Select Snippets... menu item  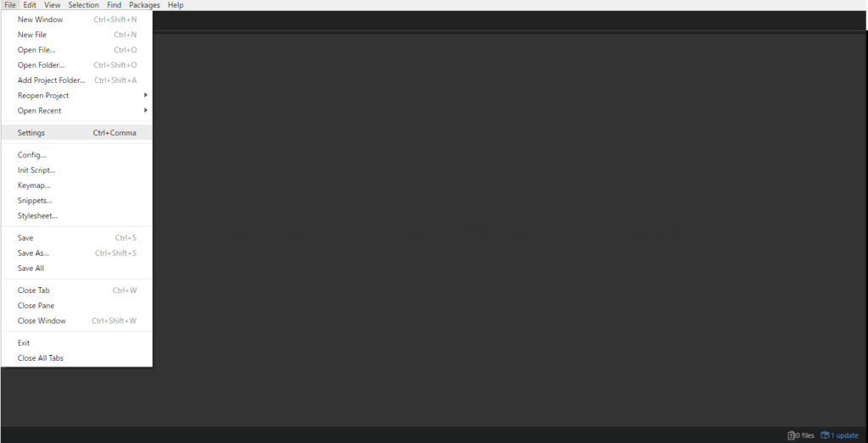[76, 200]
